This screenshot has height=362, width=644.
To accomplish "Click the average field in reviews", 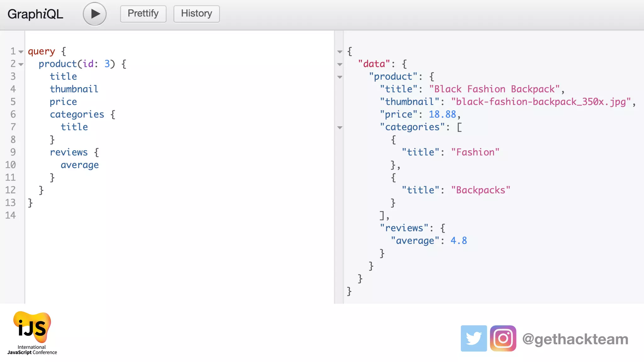I will coord(80,165).
